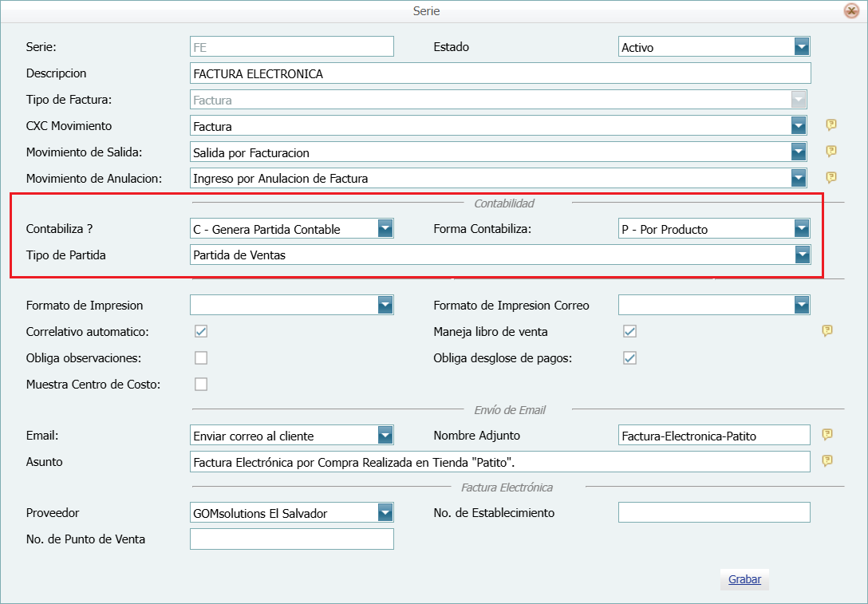
Task: Close the Serie dialog
Action: click(851, 10)
